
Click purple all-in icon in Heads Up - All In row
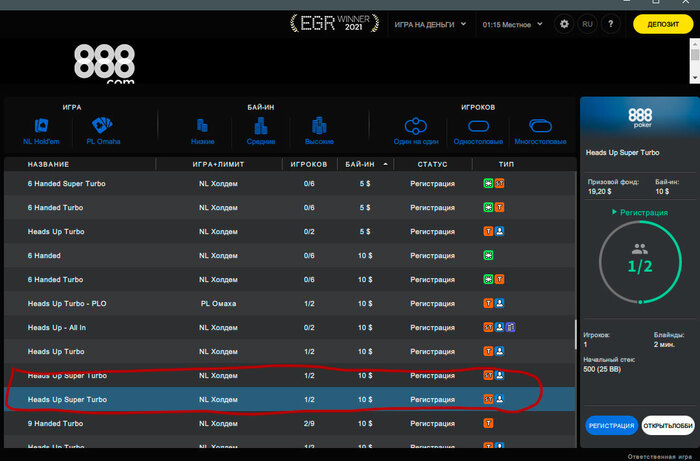pyautogui.click(x=511, y=328)
